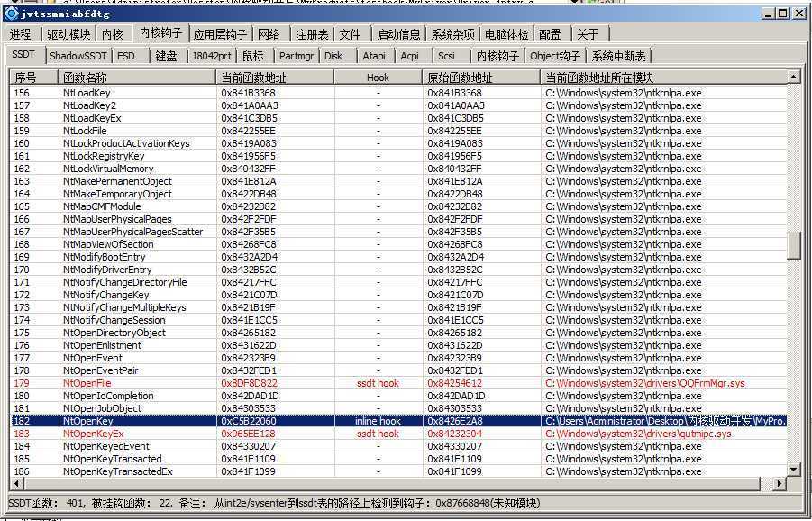Click original address 0x8426E2A8

coord(455,421)
